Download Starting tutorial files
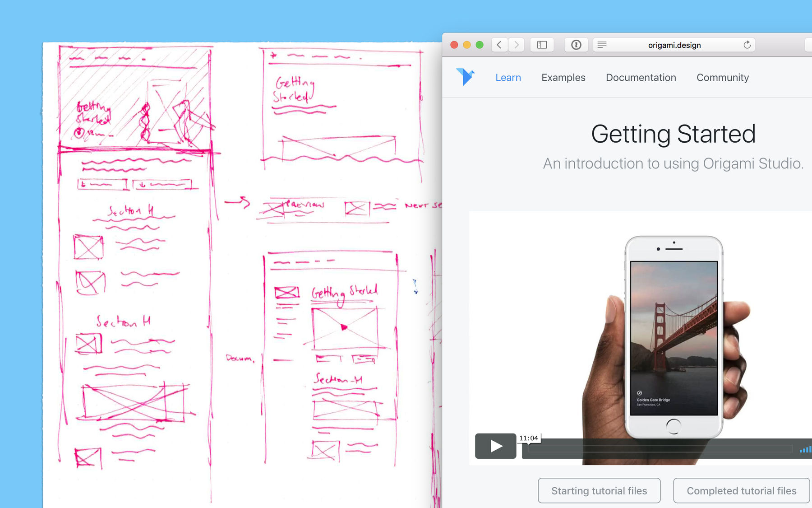Viewport: 812px width, 508px height. 599,490
